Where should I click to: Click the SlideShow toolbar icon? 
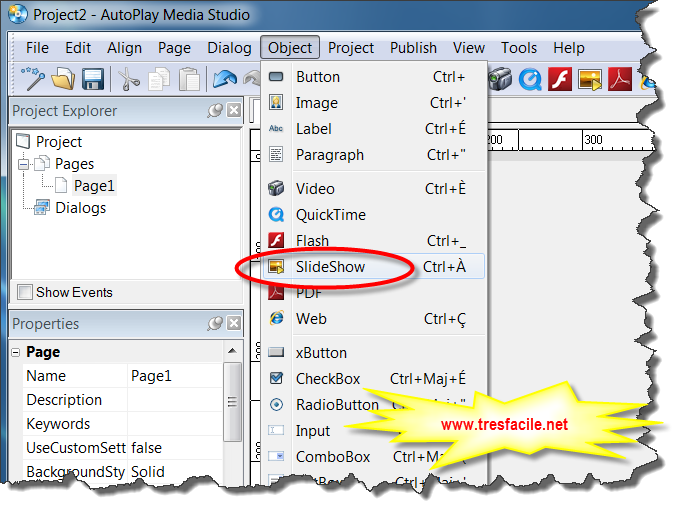pyautogui.click(x=590, y=79)
